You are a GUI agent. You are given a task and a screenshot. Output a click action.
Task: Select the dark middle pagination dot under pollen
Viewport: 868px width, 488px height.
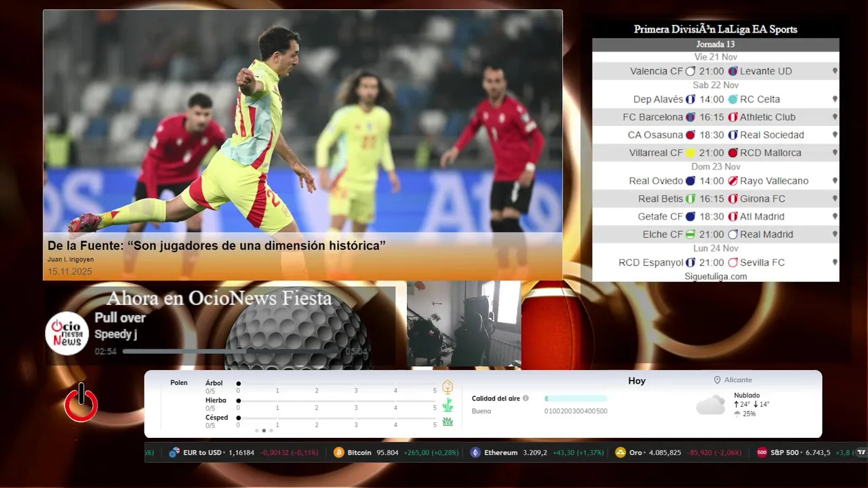pyautogui.click(x=264, y=430)
